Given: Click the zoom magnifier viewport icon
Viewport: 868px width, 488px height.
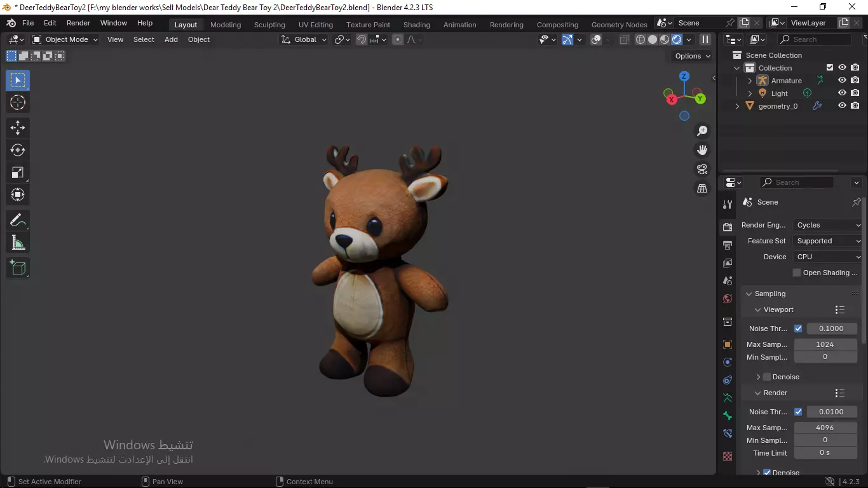Looking at the screenshot, I should [x=702, y=131].
